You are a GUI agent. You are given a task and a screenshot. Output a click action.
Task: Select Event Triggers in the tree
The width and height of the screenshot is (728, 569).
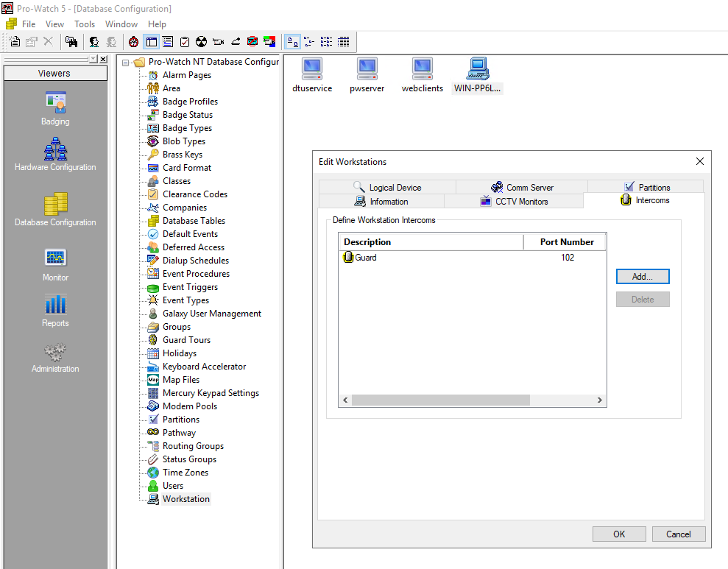[x=190, y=287]
